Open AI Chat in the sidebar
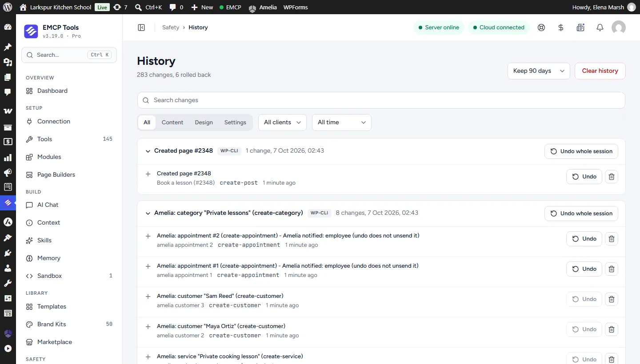Screen dimensions: 640x364 click(x=69, y=205)
